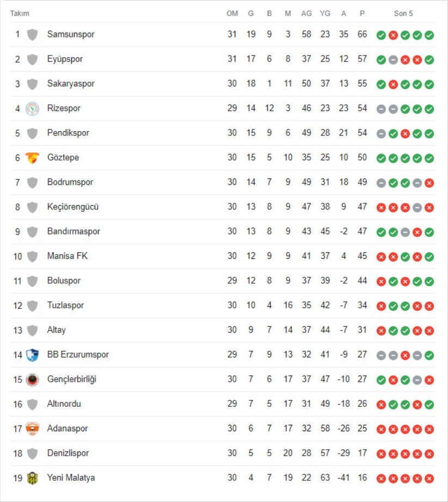Click the Göztepe team logo
This screenshot has height=502, width=448.
(x=32, y=158)
